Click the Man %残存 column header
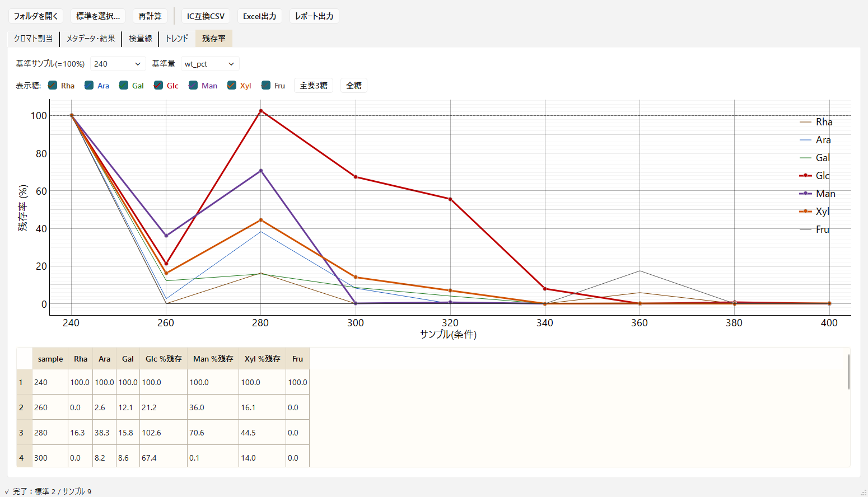Image resolution: width=868 pixels, height=497 pixels. click(213, 359)
